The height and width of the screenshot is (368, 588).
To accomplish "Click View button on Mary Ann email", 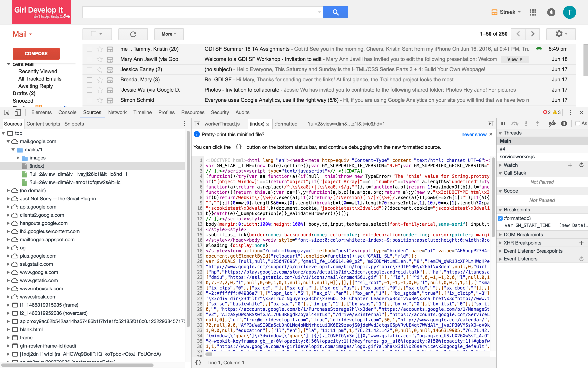I will tap(515, 59).
